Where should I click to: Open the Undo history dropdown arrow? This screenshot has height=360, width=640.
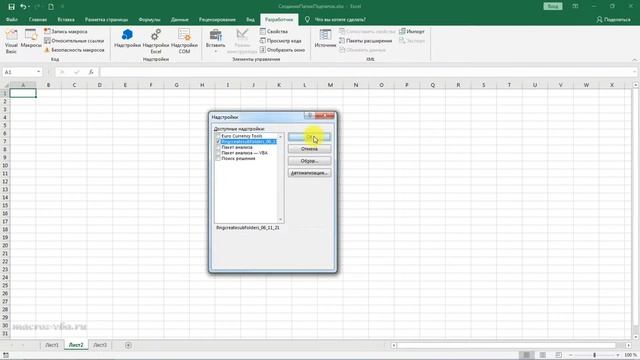pyautogui.click(x=29, y=7)
